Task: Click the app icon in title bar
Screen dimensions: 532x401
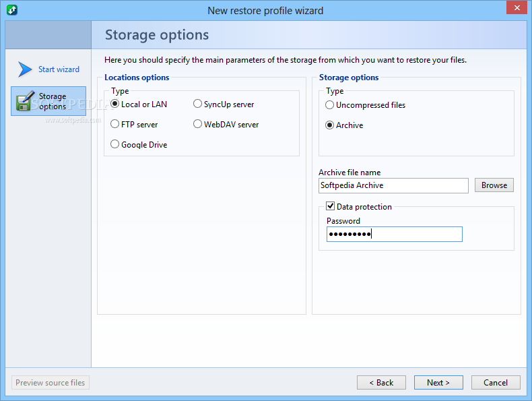Action: [12, 10]
